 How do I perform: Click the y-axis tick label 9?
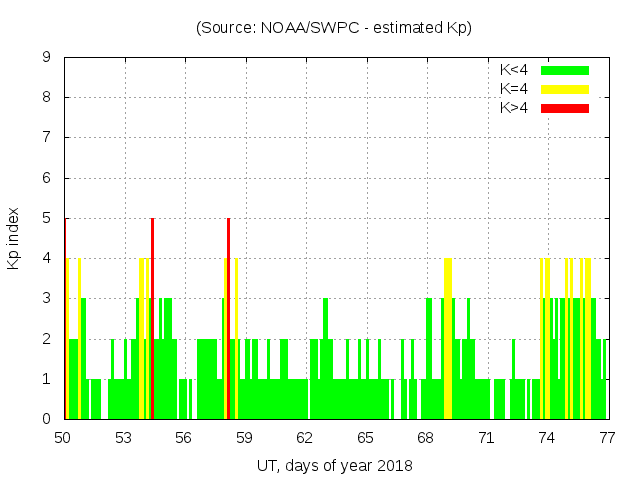[47, 57]
